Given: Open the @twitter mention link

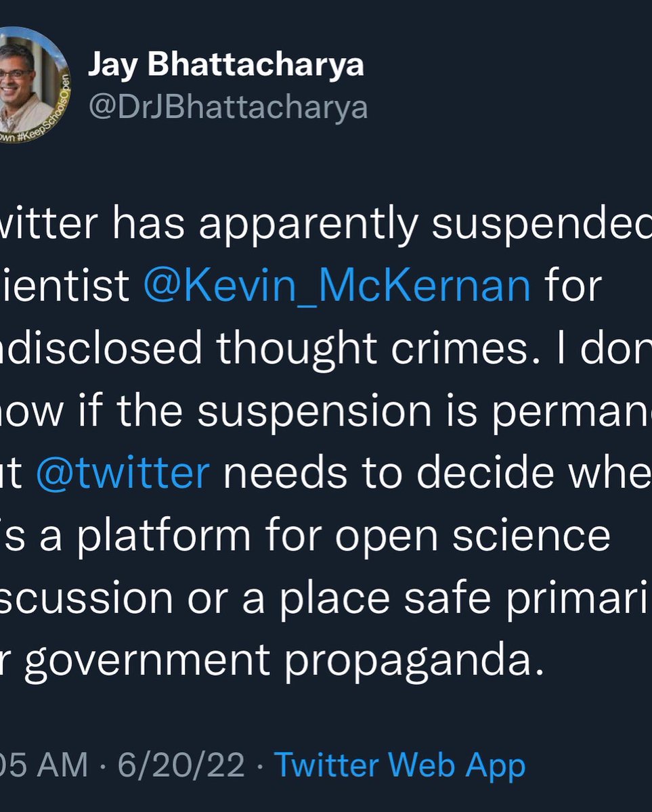Looking at the screenshot, I should (123, 472).
